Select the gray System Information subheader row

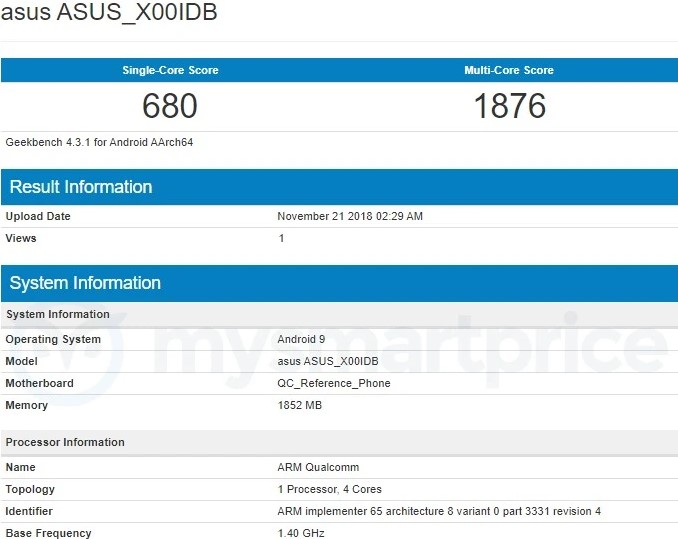[339, 314]
